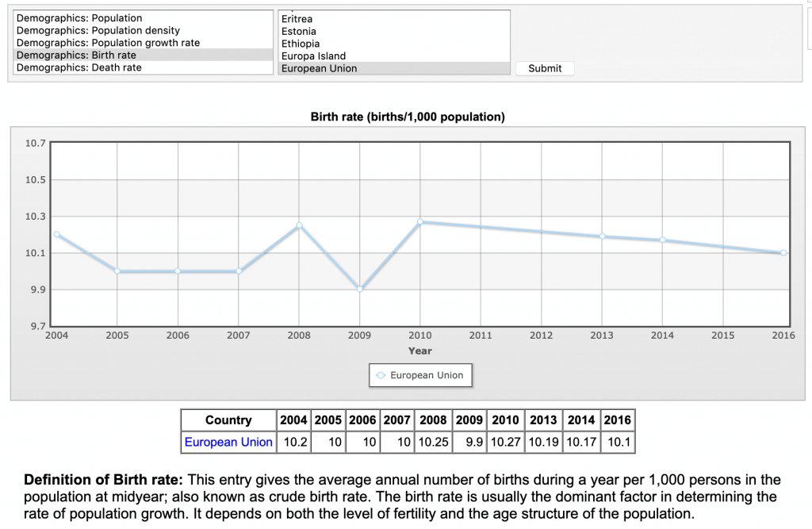The width and height of the screenshot is (812, 529).
Task: Click the 10.25 value cell in the table
Action: [433, 442]
